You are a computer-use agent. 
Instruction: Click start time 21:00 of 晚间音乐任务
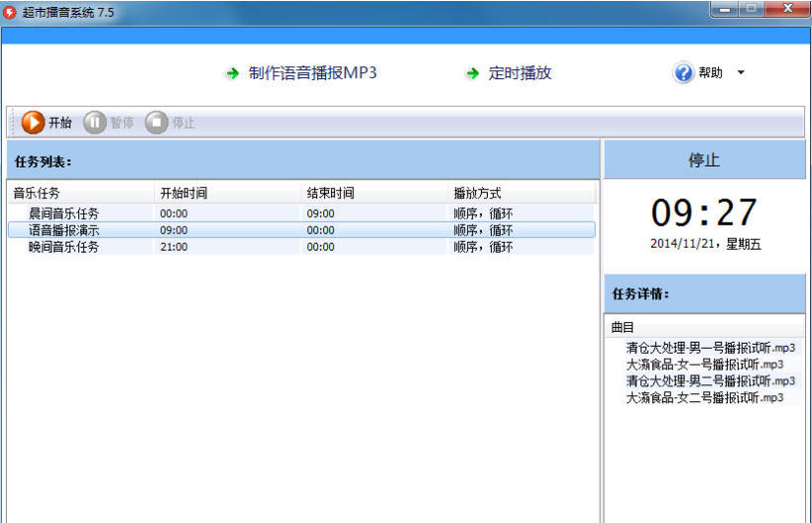click(174, 247)
